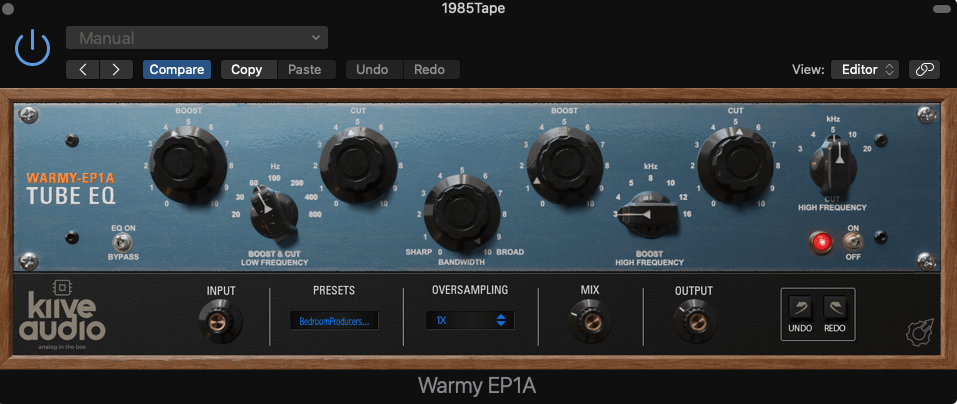Open the Oversampling 1X dropdown

pyautogui.click(x=470, y=321)
